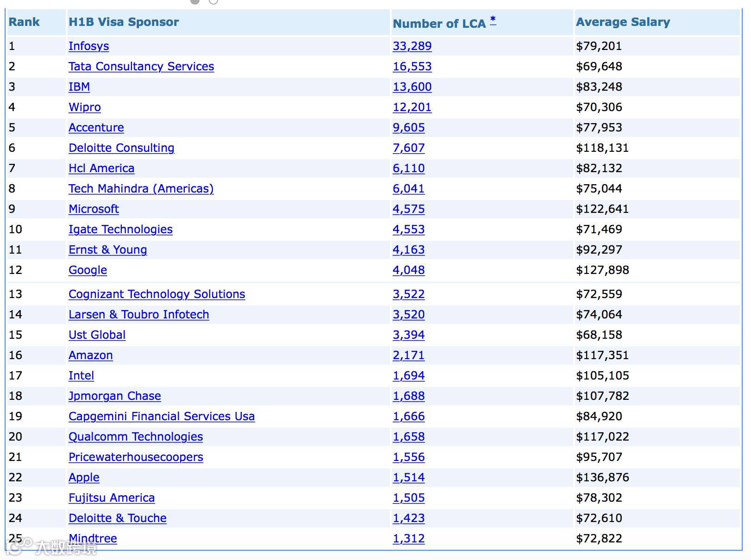Open the 13,600 LCA link for IBM
The image size is (751, 560).
point(412,87)
